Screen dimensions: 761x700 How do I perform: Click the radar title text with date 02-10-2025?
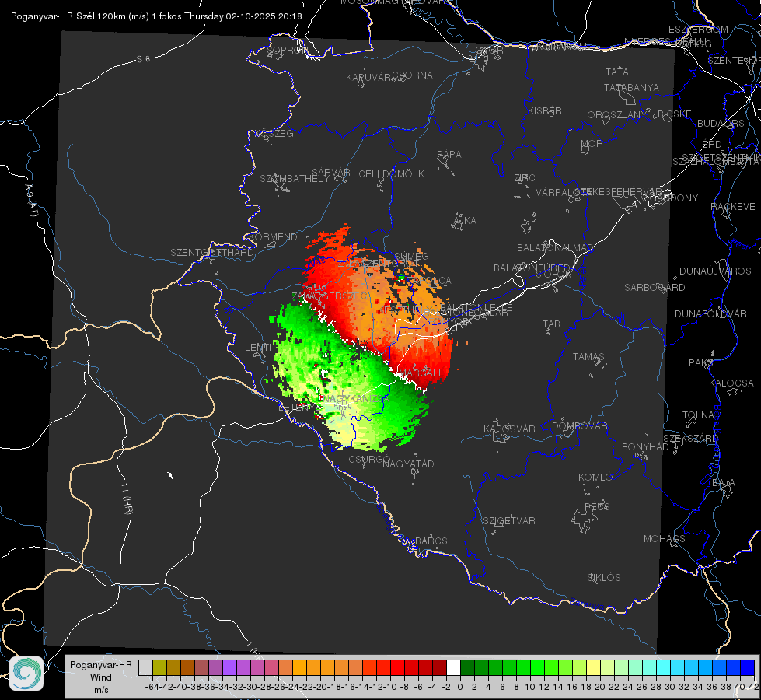(156, 16)
